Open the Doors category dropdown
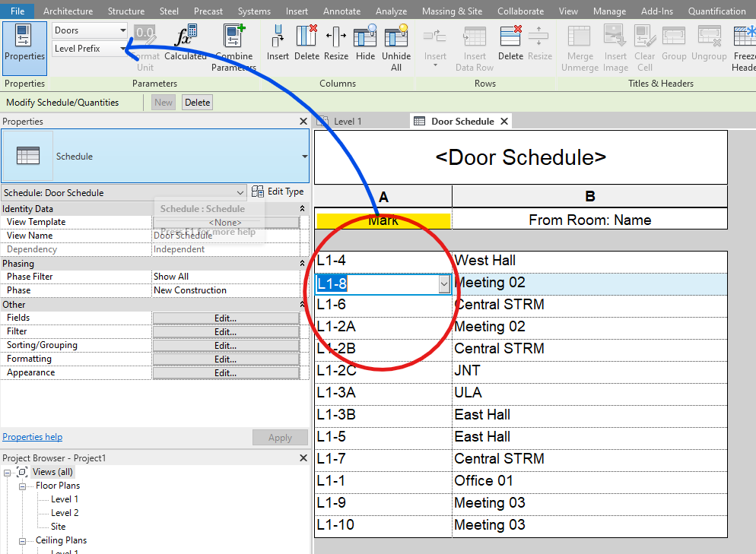 click(x=122, y=29)
